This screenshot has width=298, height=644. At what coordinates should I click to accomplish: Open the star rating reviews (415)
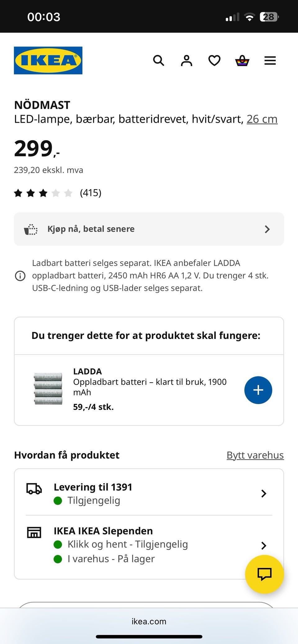[58, 193]
